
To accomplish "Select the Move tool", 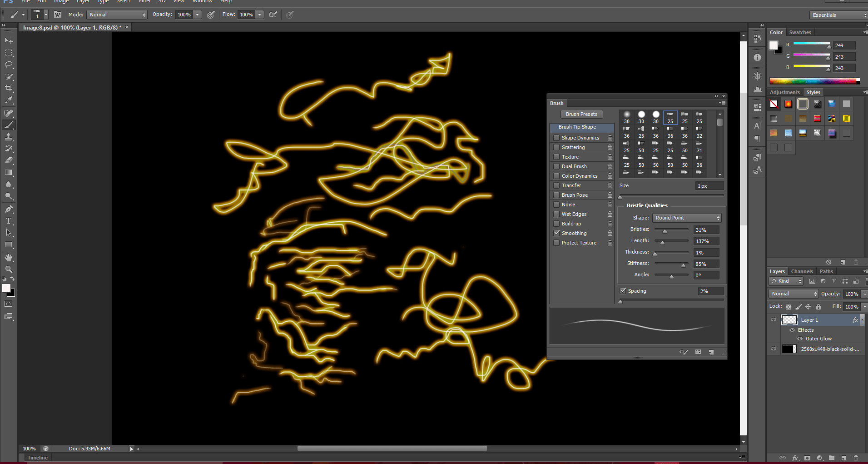I will 9,40.
